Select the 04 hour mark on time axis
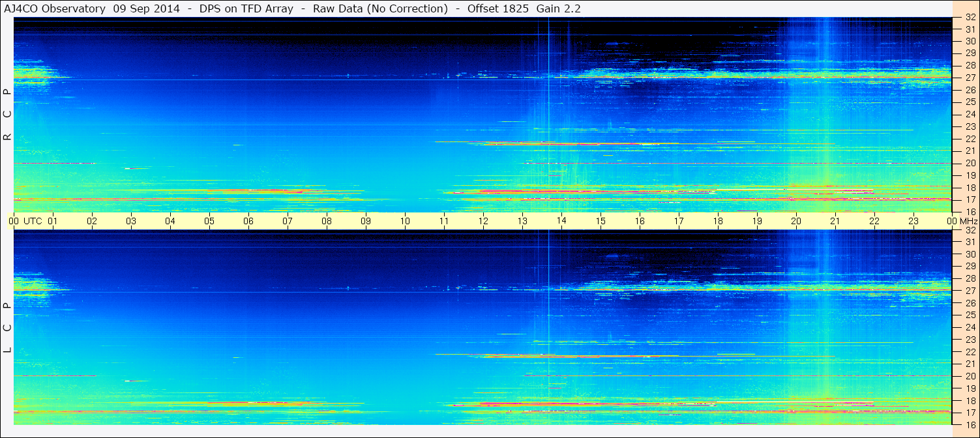The image size is (980, 438). pos(170,221)
